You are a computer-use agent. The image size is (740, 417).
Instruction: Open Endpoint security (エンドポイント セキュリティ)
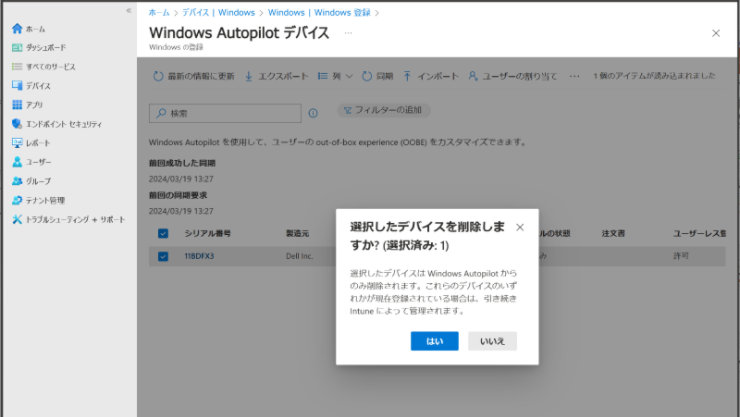pyautogui.click(x=57, y=124)
